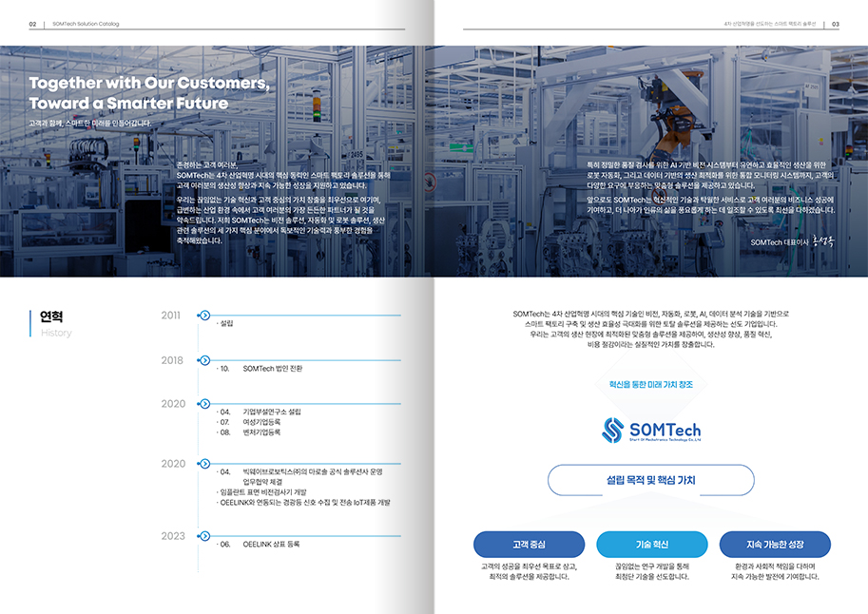Click the arrow marker above 기업부설연구소 설립 entry
Image resolution: width=868 pixels, height=614 pixels.
click(x=203, y=404)
